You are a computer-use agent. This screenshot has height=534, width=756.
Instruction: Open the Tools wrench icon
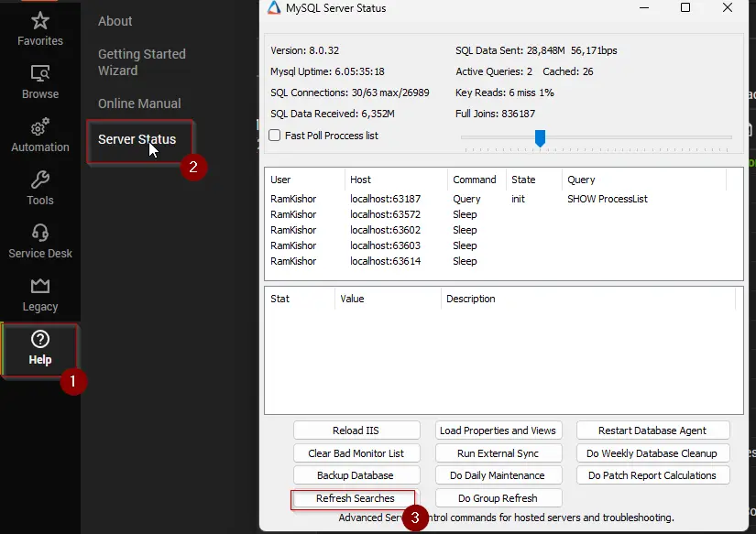(x=40, y=180)
